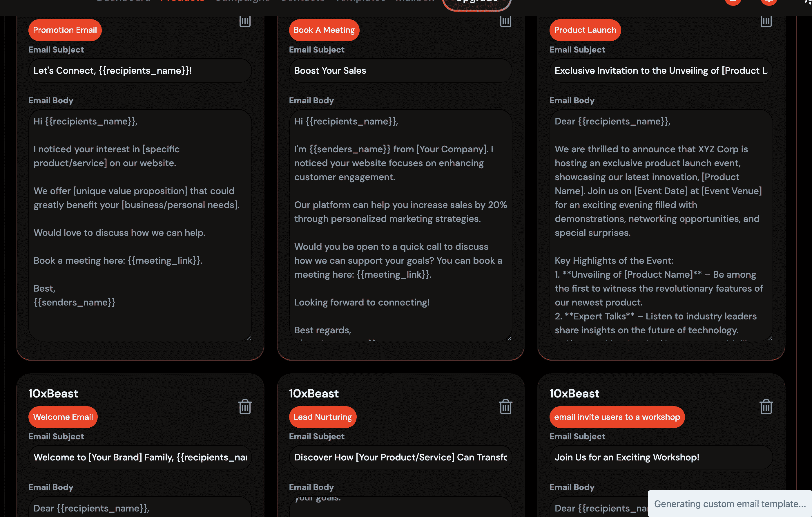Click the Lead Nurturing tag label
812x517 pixels.
coord(322,417)
